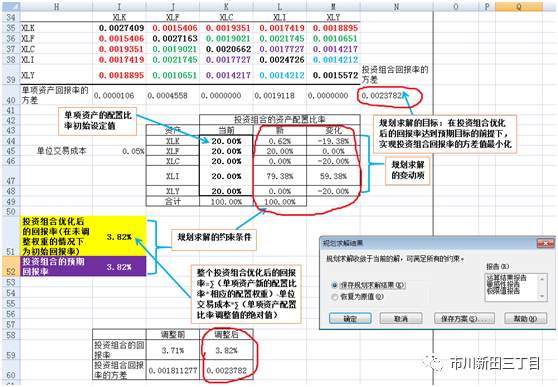Select column H header
Image resolution: width=558 pixels, height=387 pixels.
tap(56, 6)
